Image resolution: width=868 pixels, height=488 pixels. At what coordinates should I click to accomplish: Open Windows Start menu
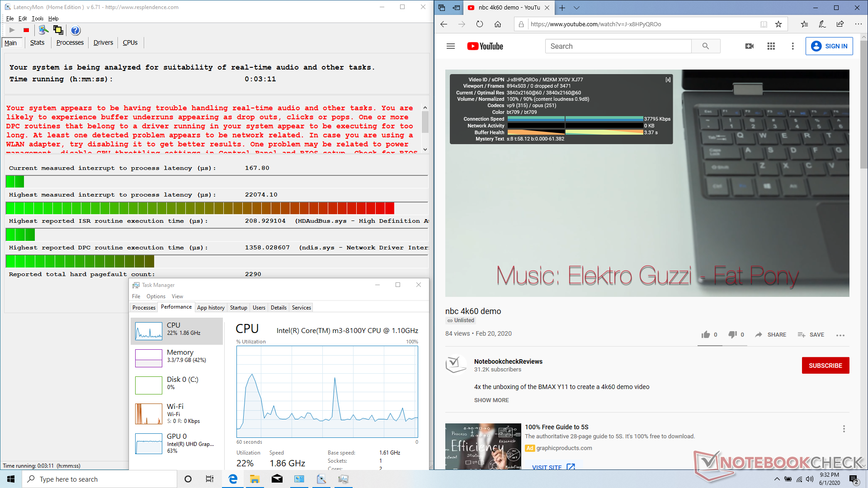[11, 479]
